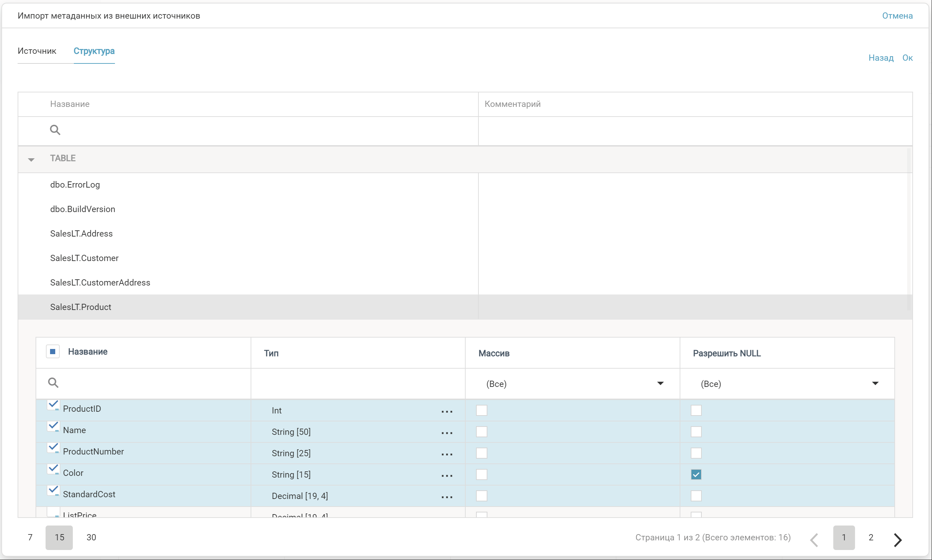Viewport: 932px width, 560px height.
Task: Uncheck the ProductID column checkbox
Action: pos(53,405)
